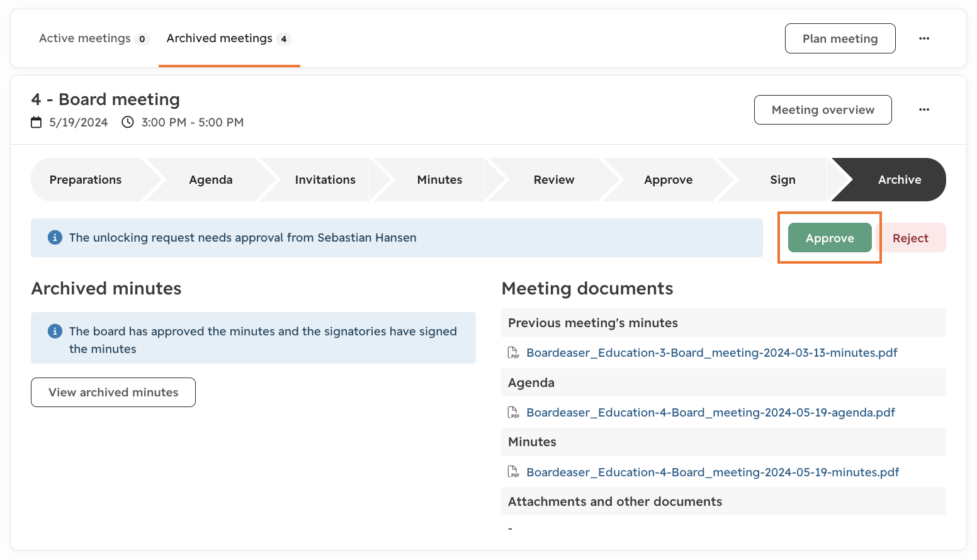Open the three-dot menu beside Plan meeting

[x=924, y=38]
